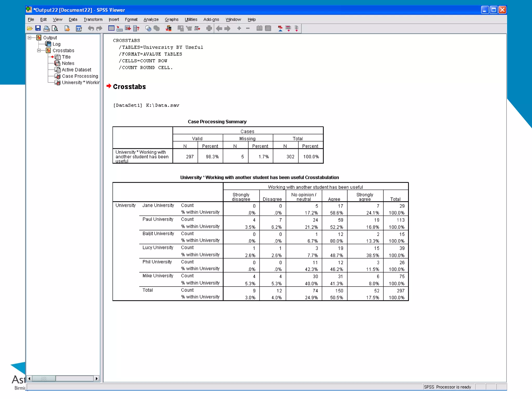
Task: Click the Go to Data grid icon
Action: 111,28
